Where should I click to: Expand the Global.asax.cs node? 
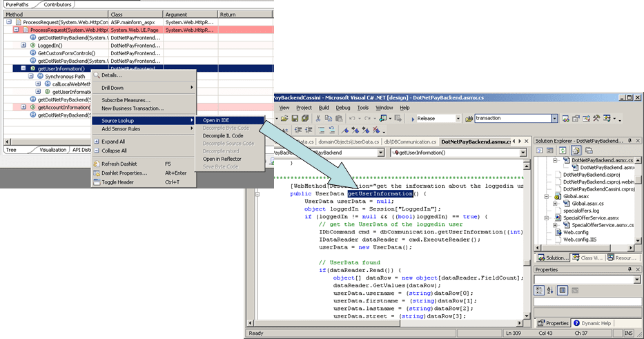coord(555,204)
